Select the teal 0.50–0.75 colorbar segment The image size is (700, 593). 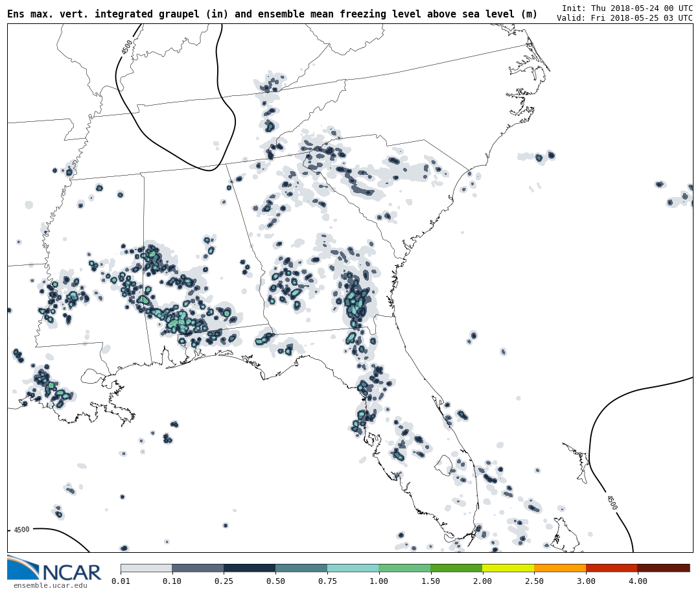pyautogui.click(x=301, y=568)
